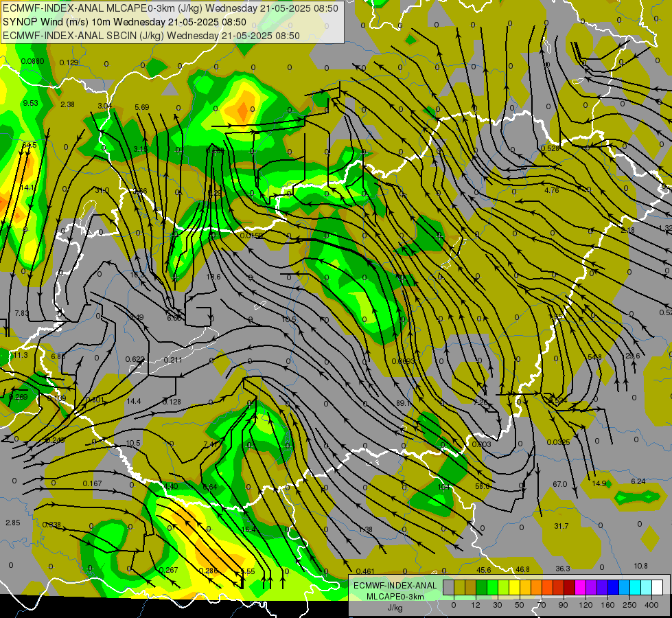Click the 400 tick label on colorbar

(x=651, y=605)
